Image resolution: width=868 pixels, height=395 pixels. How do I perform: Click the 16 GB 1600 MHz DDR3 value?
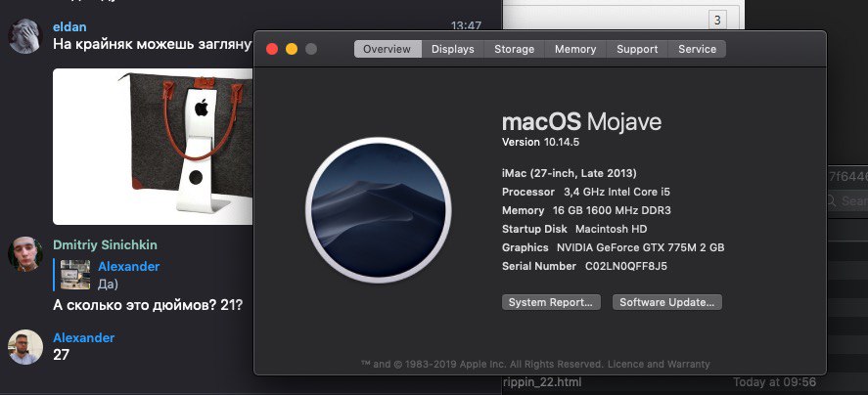(612, 210)
